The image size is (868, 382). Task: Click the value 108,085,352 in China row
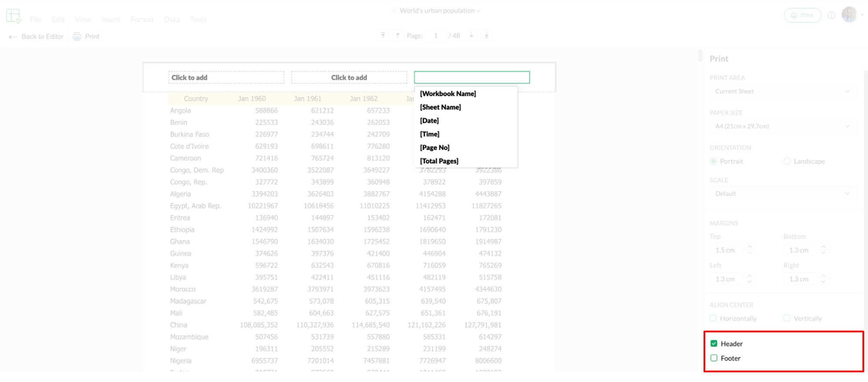[259, 325]
